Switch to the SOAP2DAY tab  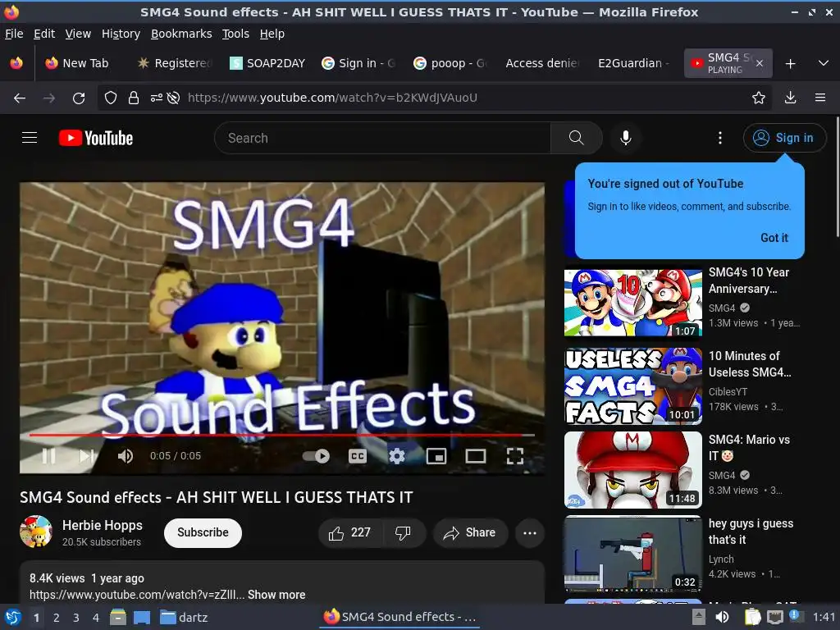tap(268, 63)
